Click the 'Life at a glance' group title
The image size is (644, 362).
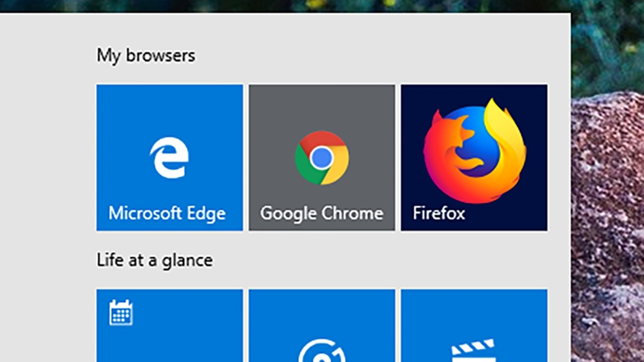154,260
